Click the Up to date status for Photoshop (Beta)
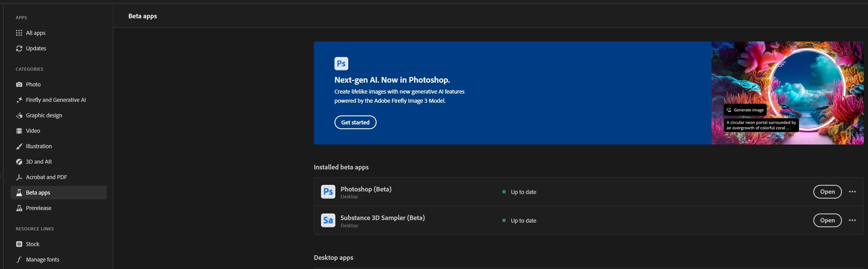This screenshot has width=868, height=269. (519, 192)
